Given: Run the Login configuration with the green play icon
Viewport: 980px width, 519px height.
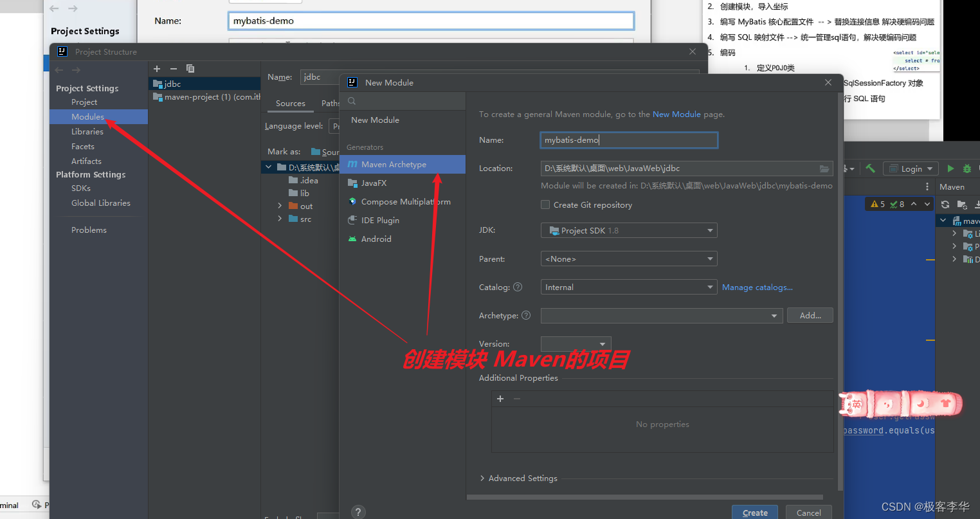Looking at the screenshot, I should 950,168.
